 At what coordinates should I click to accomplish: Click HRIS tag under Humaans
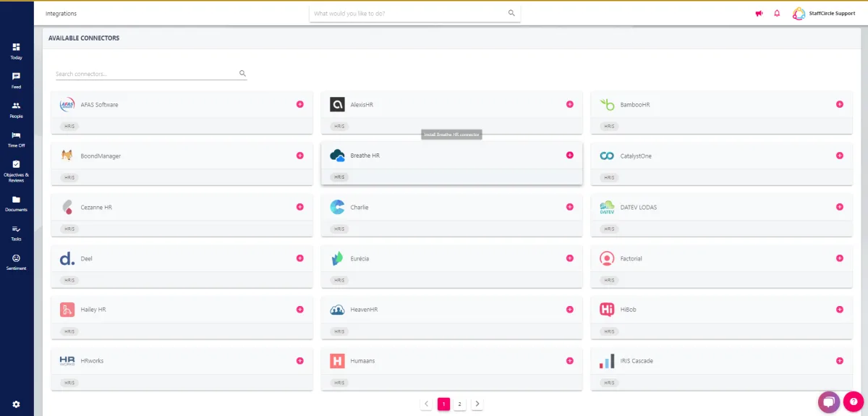[x=339, y=383]
